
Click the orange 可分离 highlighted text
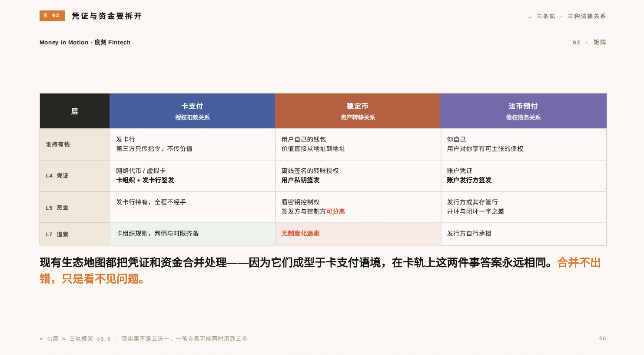pos(335,211)
